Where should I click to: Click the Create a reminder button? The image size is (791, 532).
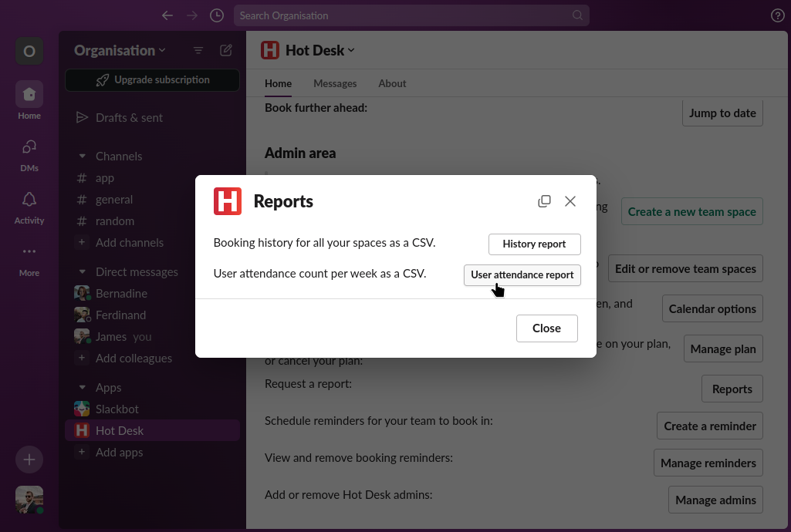pyautogui.click(x=710, y=426)
